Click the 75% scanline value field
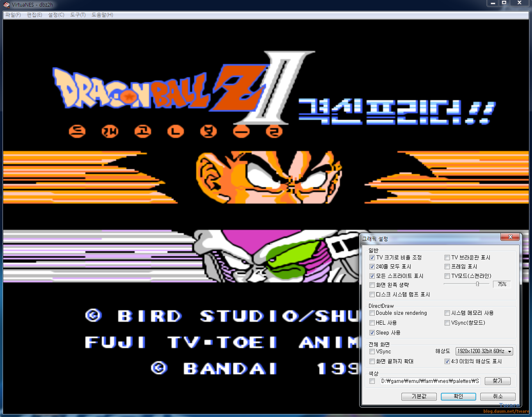Viewport: 532px width, 417px height. point(502,284)
